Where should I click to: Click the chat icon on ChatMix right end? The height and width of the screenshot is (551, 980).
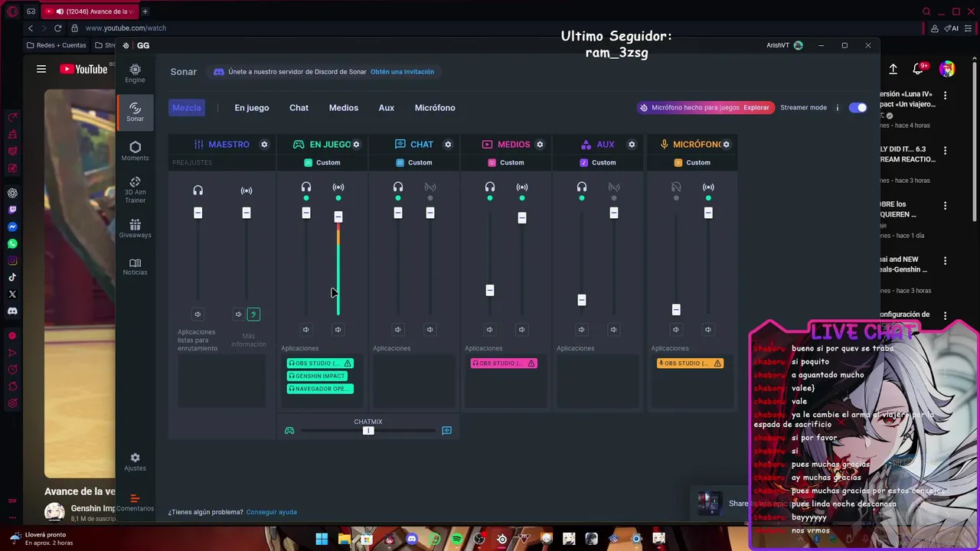click(447, 431)
